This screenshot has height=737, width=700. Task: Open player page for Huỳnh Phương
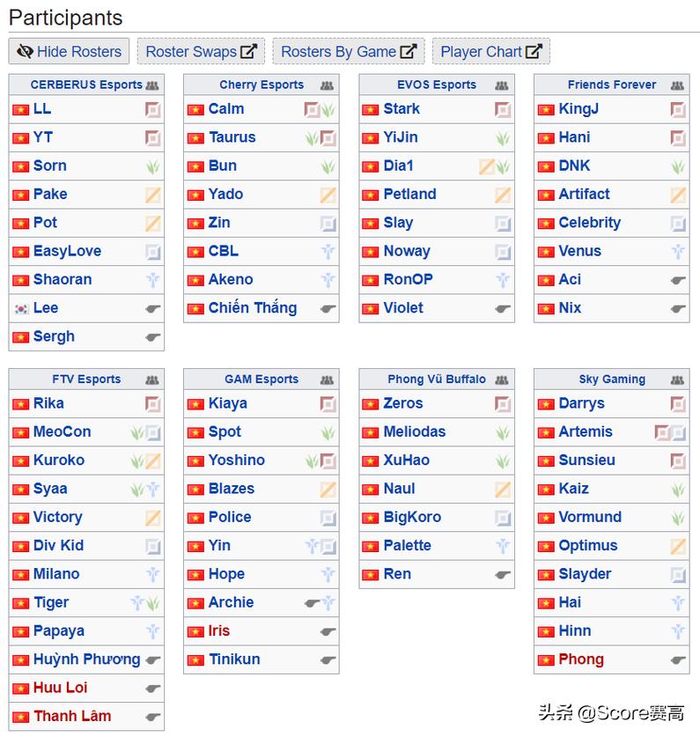coord(86,659)
